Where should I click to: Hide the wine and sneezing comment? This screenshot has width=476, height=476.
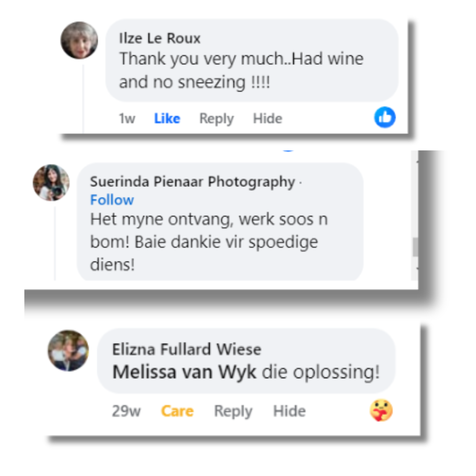tap(268, 119)
